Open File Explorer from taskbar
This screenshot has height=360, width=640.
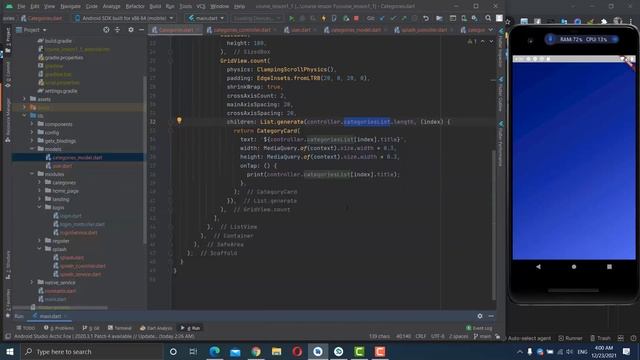click(276, 351)
